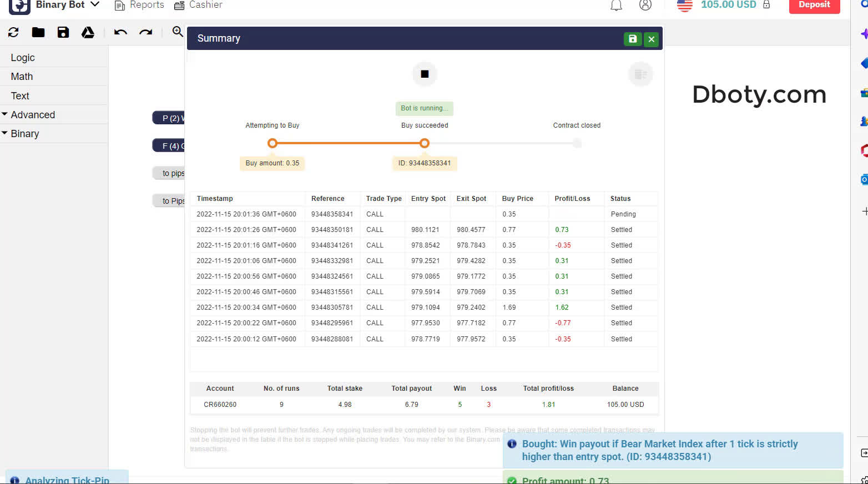Click the stop bot button
Viewport: 868px width, 484px height.
425,74
